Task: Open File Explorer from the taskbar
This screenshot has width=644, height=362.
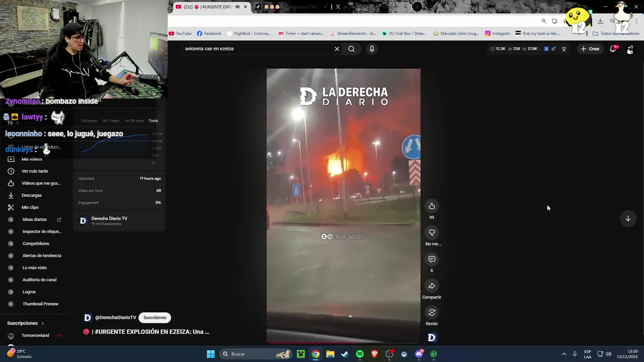Action: pos(330,354)
